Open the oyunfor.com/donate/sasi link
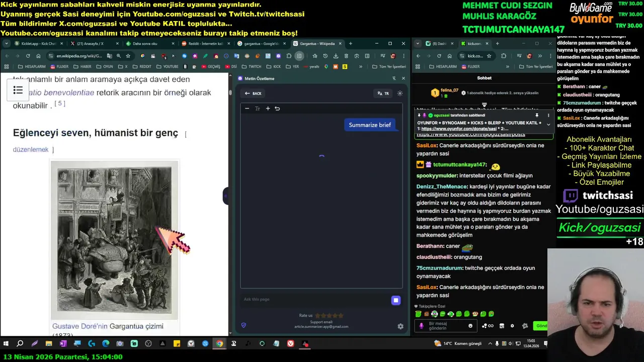 pyautogui.click(x=459, y=129)
